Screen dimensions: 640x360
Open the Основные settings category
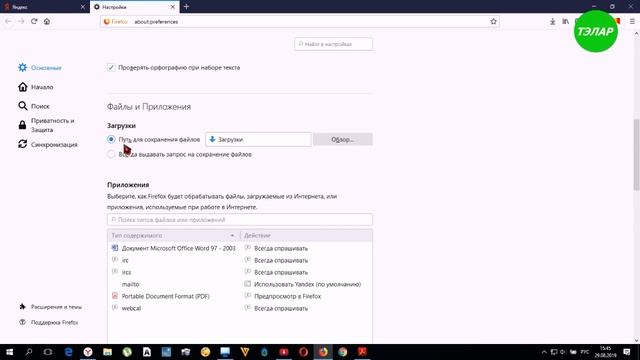pos(40,68)
